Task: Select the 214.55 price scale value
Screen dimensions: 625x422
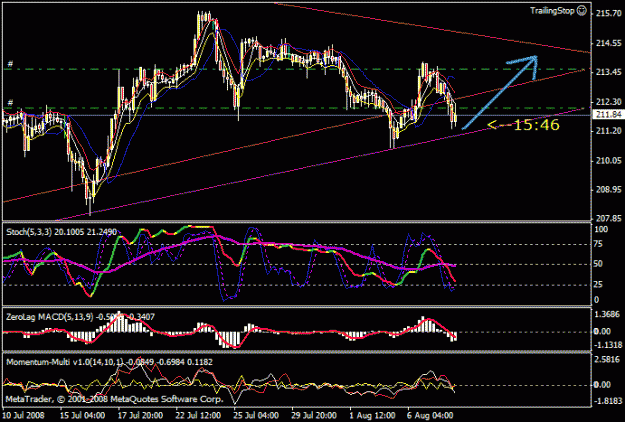Action: point(608,43)
